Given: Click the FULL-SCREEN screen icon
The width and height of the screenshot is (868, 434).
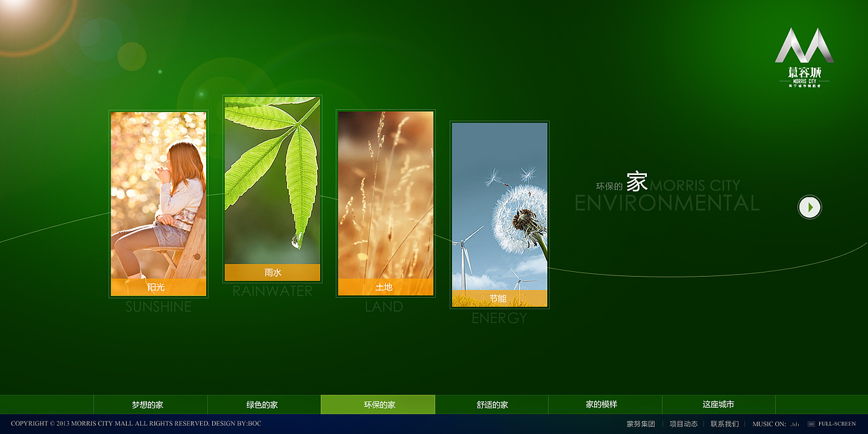Looking at the screenshot, I should pyautogui.click(x=811, y=424).
